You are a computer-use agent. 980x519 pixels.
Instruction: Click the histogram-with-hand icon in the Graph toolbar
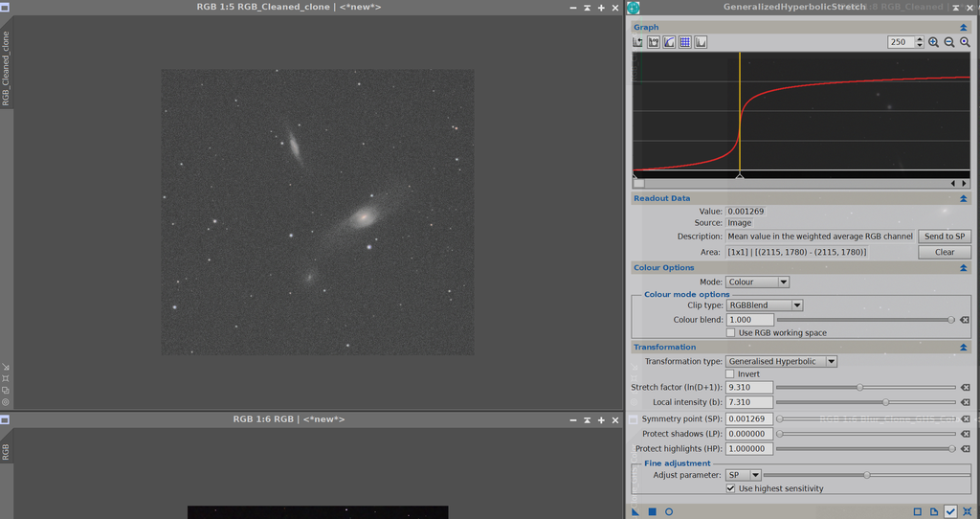pos(654,42)
